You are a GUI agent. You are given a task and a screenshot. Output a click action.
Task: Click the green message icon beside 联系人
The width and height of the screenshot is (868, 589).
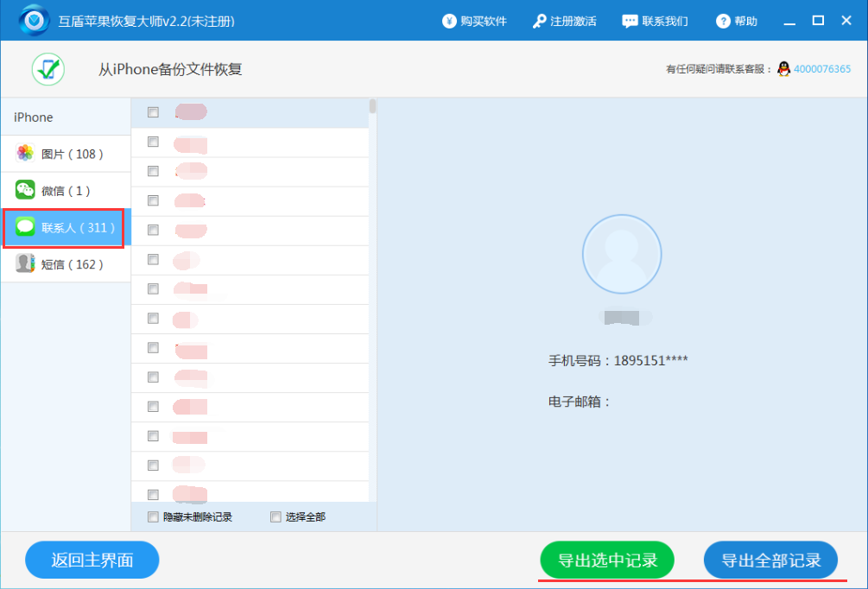[25, 226]
